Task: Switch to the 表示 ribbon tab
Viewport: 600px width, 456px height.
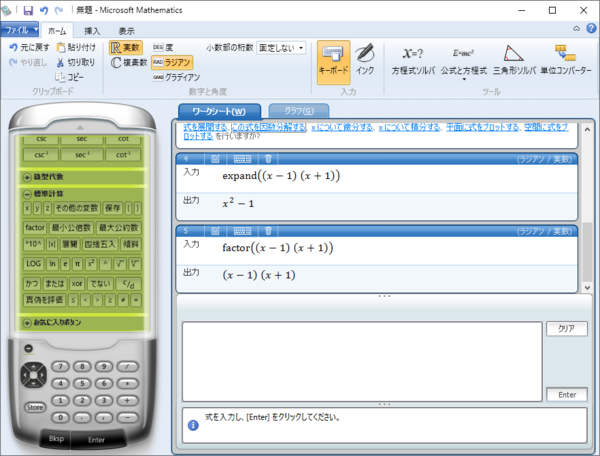Action: [126, 31]
